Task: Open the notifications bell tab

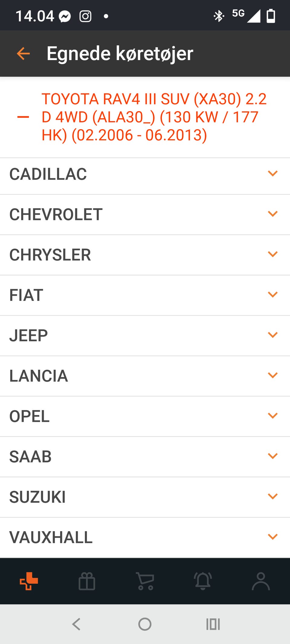Action: click(203, 581)
